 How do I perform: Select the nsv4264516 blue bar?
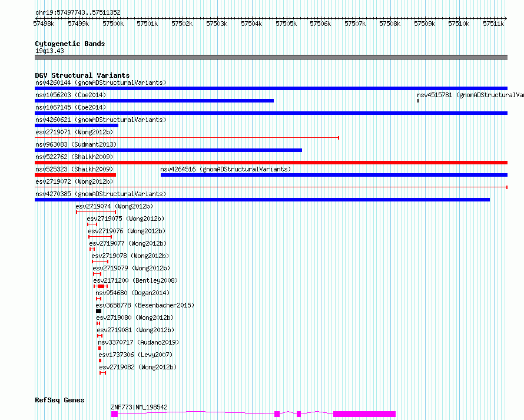pyautogui.click(x=334, y=175)
